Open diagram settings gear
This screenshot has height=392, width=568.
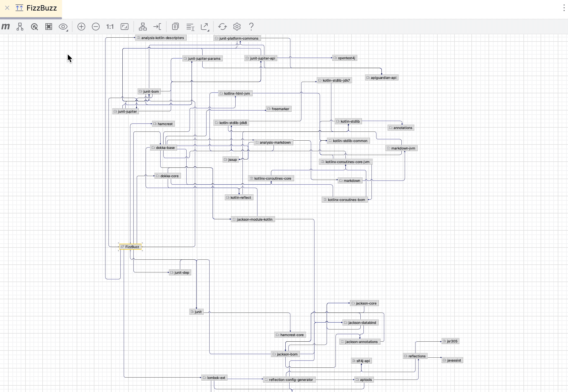tap(237, 27)
